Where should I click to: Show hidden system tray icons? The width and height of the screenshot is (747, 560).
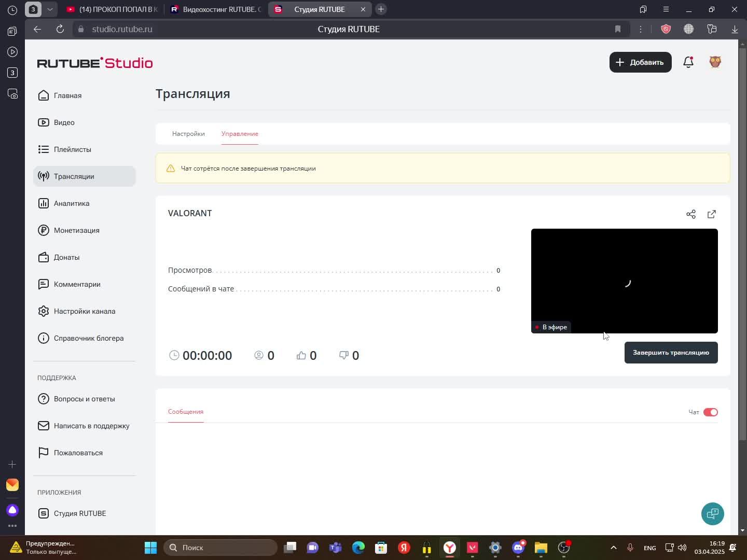(x=613, y=548)
